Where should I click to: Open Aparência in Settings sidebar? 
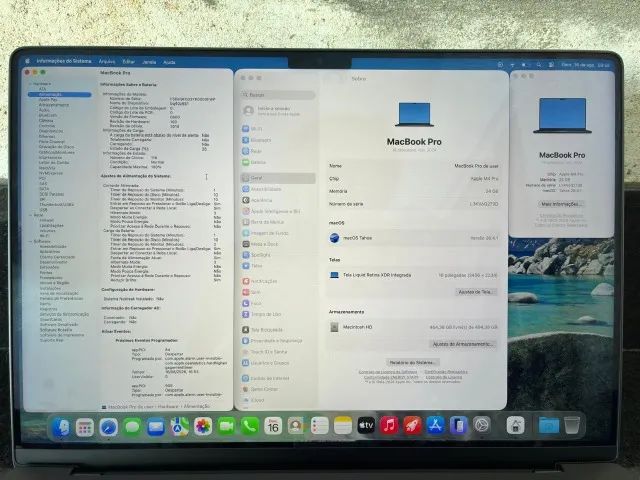click(x=278, y=200)
